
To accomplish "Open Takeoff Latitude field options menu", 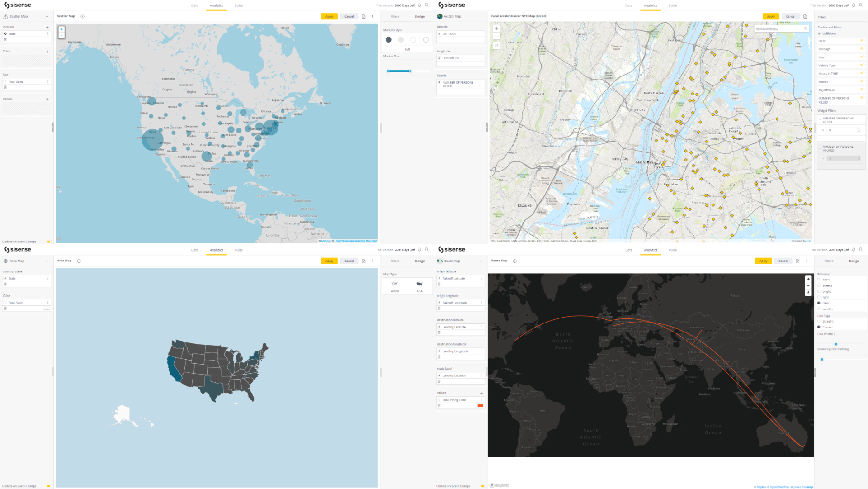I will [482, 279].
